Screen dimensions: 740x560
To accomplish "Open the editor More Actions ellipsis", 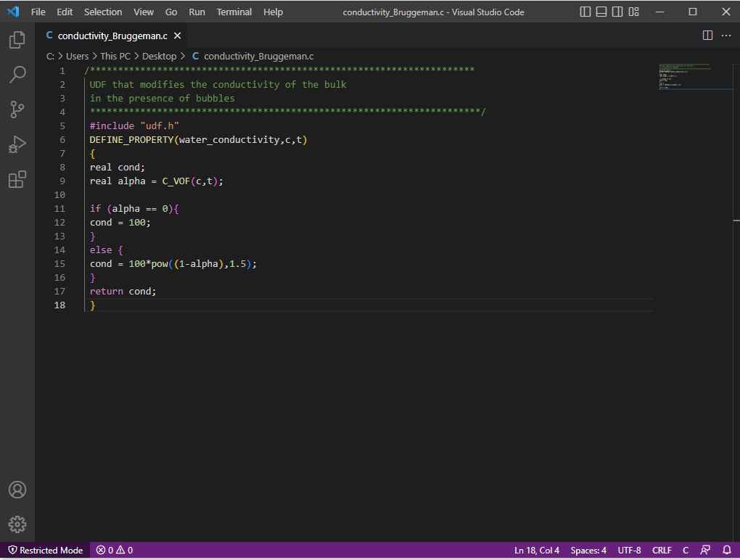I will point(726,36).
